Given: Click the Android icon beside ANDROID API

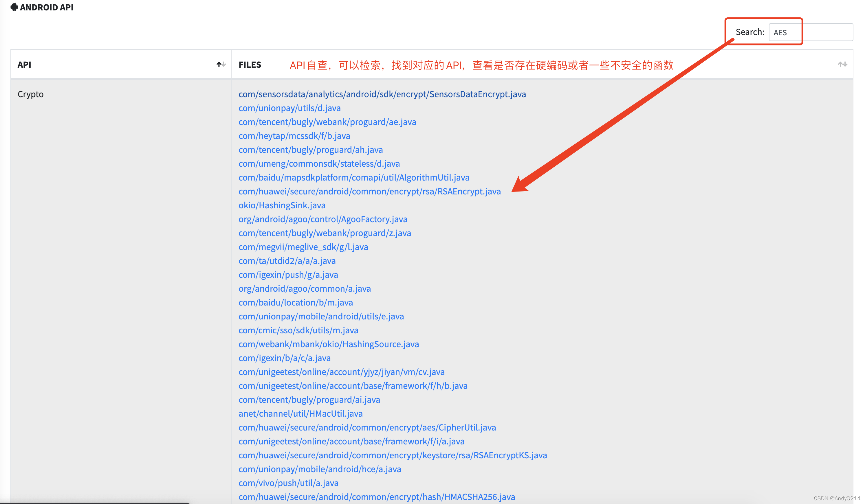Looking at the screenshot, I should [x=14, y=7].
